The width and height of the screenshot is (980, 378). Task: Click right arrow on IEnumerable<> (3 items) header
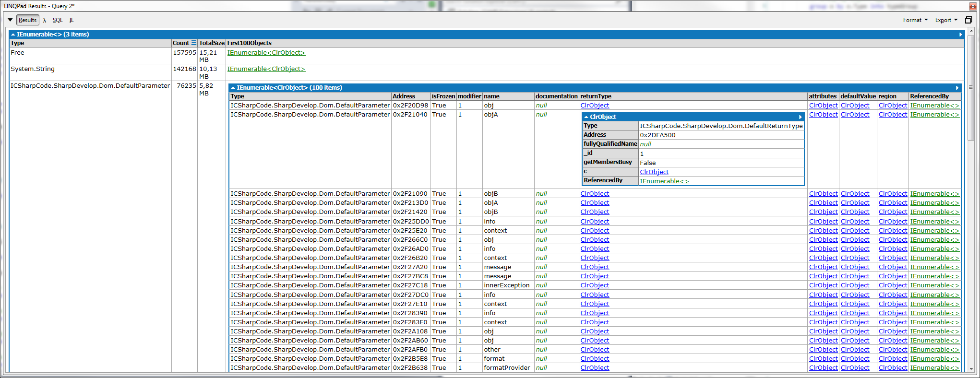click(960, 35)
